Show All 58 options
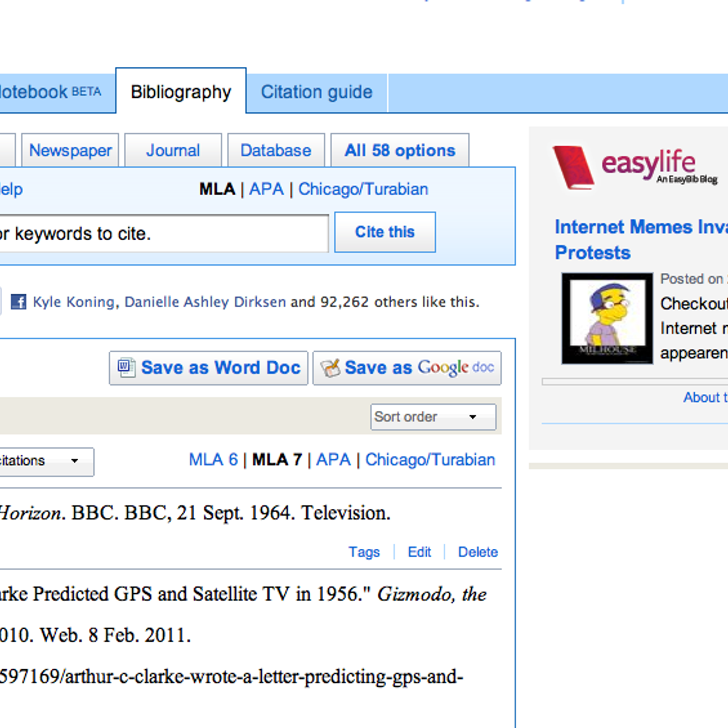The width and height of the screenshot is (728, 728). coord(400,150)
